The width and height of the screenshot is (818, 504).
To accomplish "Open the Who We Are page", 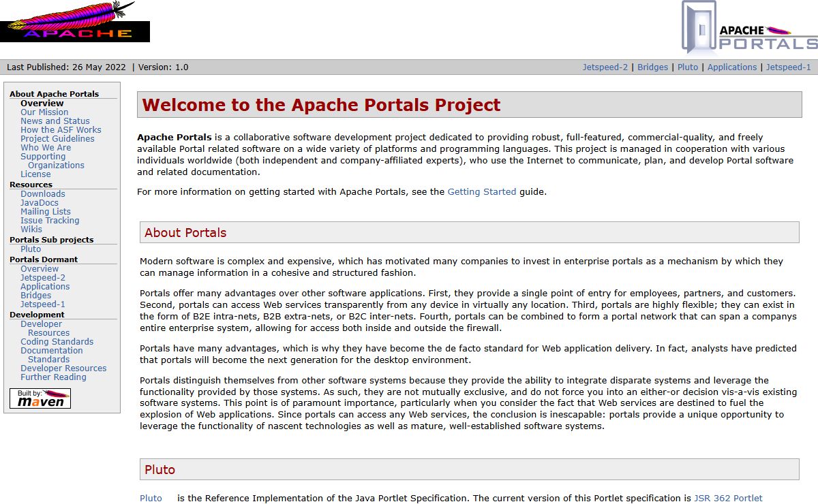I will 46,148.
